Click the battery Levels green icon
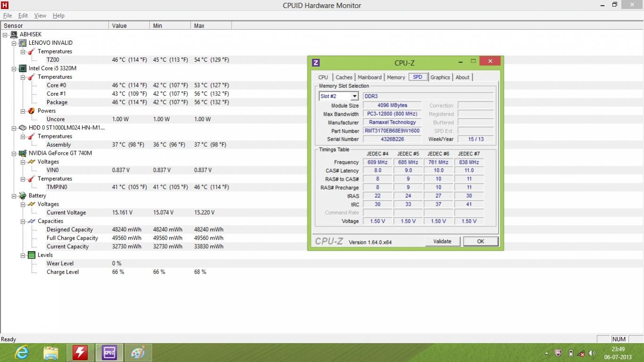This screenshot has height=362, width=644. point(32,255)
